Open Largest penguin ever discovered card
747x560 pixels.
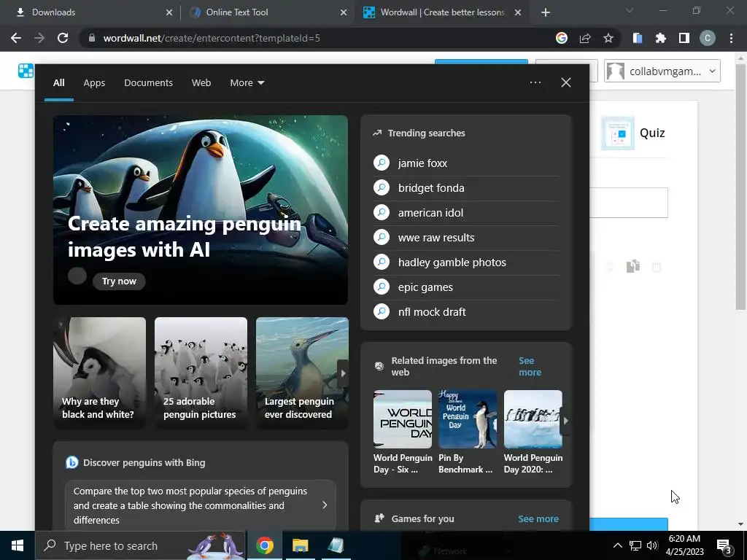tap(302, 373)
